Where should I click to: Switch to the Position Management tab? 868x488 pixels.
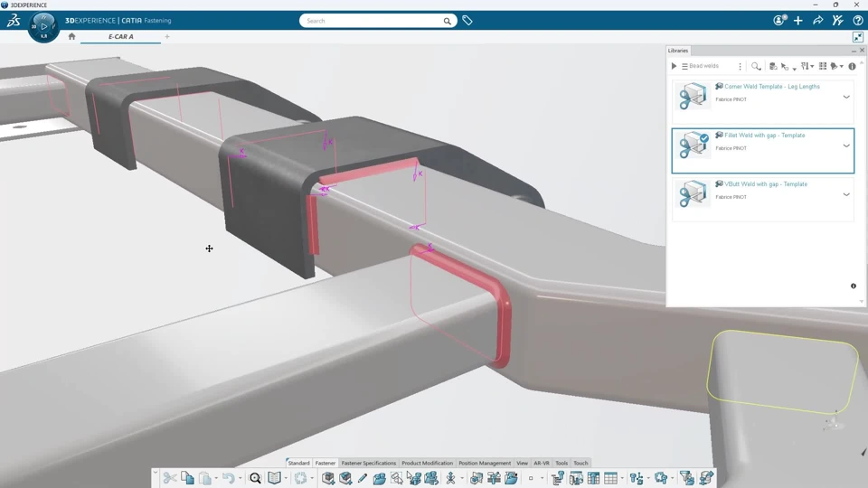pos(485,463)
